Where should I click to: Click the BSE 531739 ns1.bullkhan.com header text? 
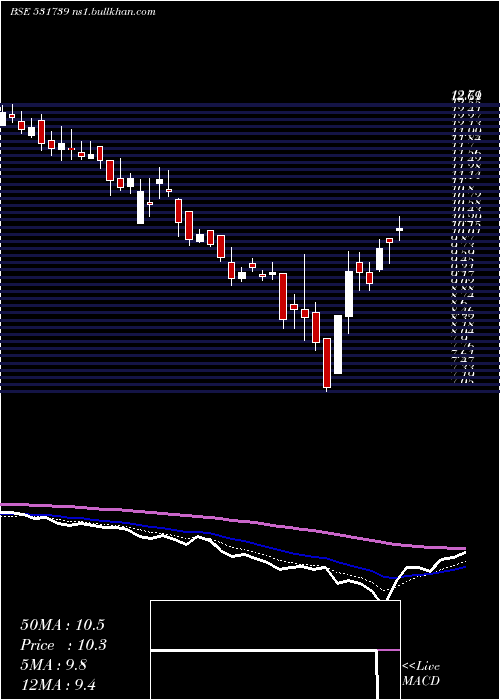click(83, 12)
